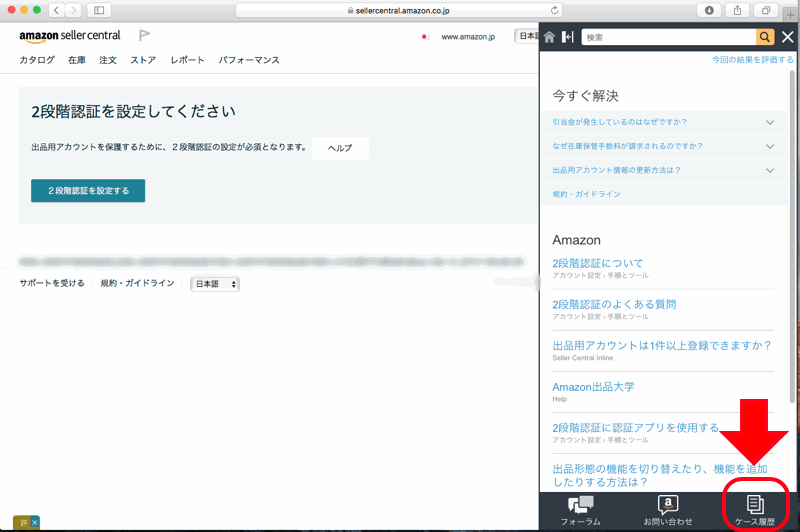Viewport: 800px width, 532px height.
Task: Open the footer 日本語 language dropdown
Action: click(x=215, y=284)
